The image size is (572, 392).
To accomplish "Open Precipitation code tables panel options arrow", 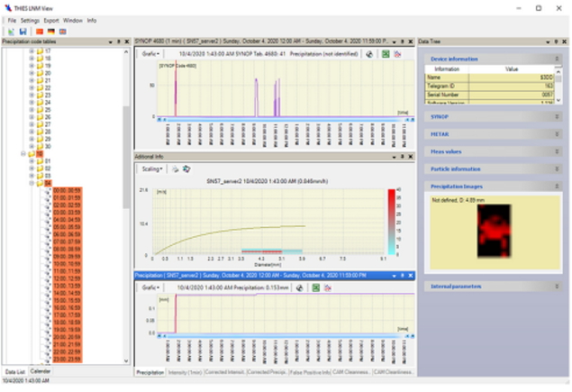I will click(111, 42).
